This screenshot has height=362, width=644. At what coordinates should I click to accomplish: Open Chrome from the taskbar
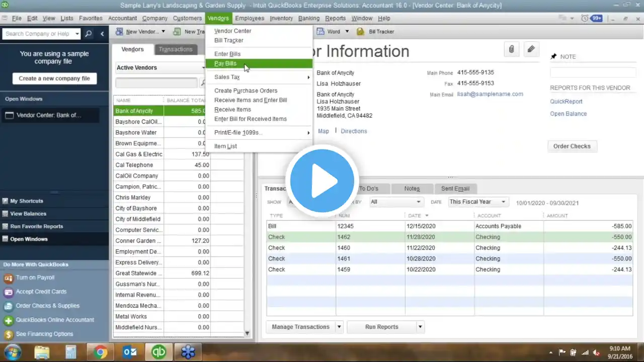click(100, 351)
